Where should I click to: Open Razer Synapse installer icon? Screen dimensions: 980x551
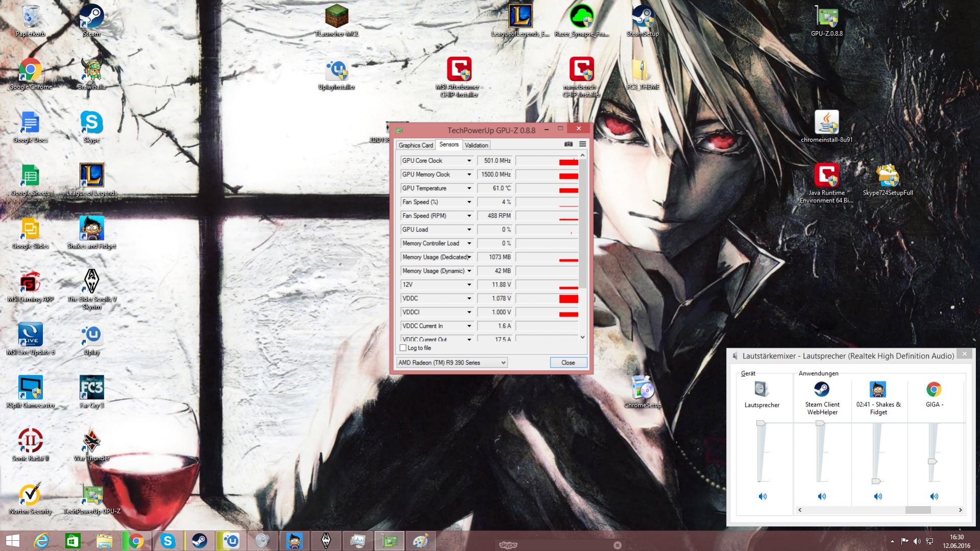click(x=582, y=20)
